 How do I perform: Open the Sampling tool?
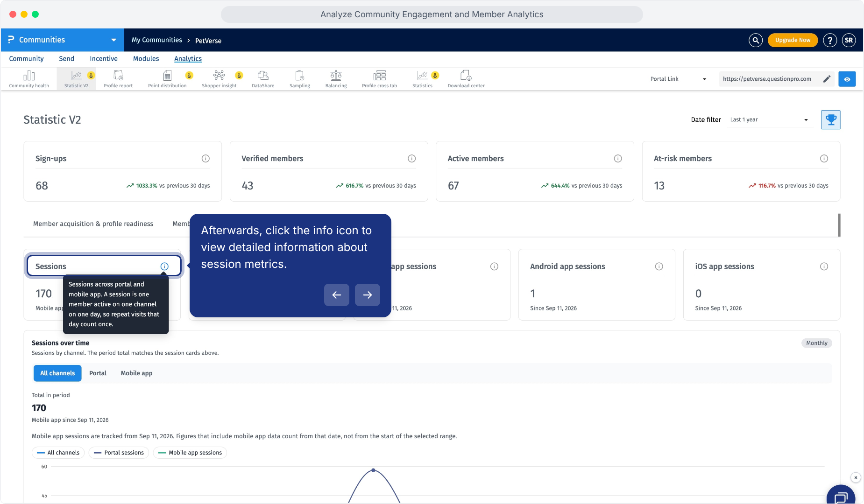point(300,79)
